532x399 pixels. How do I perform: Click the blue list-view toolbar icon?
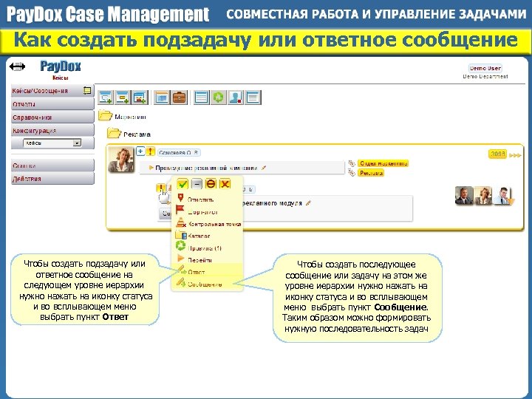[x=201, y=98]
